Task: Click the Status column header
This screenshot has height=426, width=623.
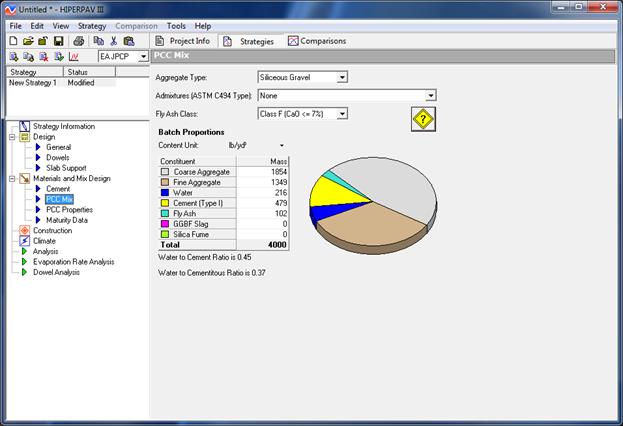Action: pos(89,72)
